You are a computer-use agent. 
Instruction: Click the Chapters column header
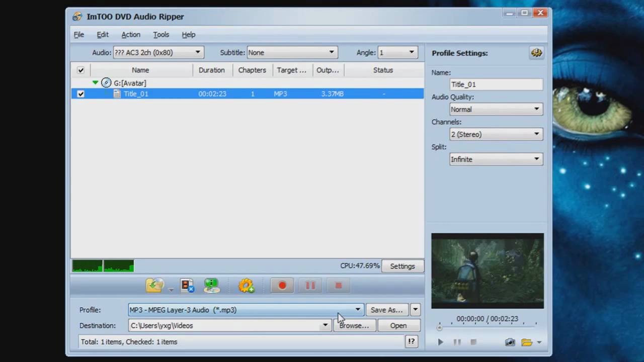(252, 70)
